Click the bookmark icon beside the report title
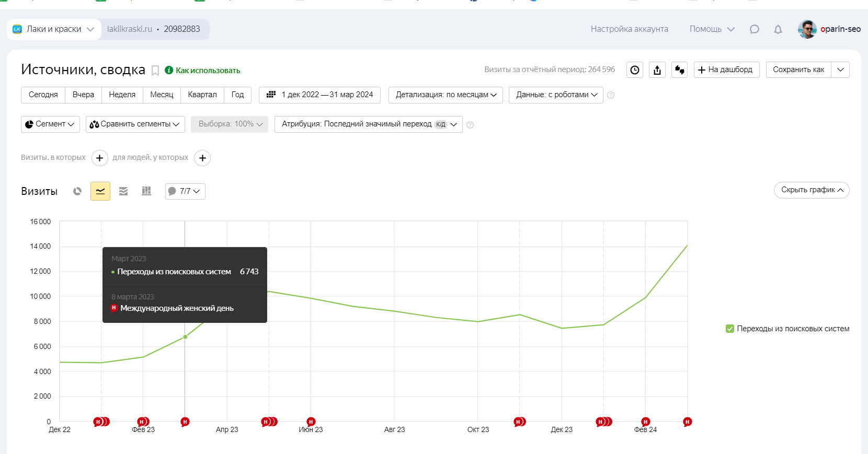Image resolution: width=868 pixels, height=454 pixels. 155,71
